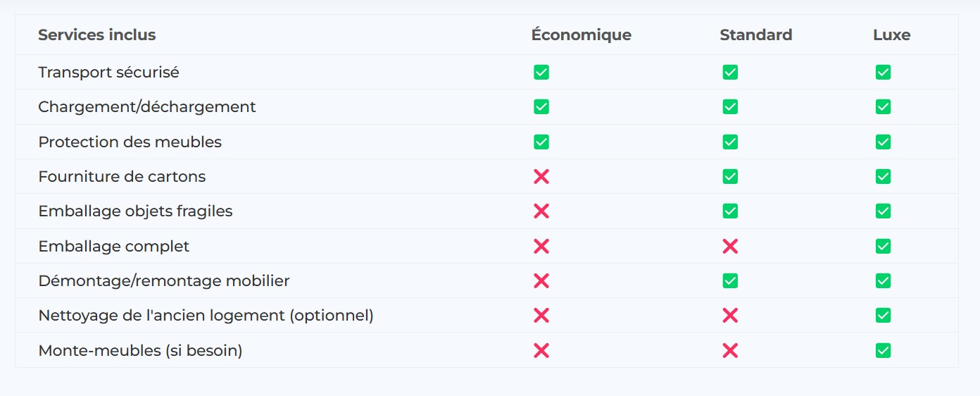Click the Standard checkmark for Chargement/déchargement

coord(730,107)
